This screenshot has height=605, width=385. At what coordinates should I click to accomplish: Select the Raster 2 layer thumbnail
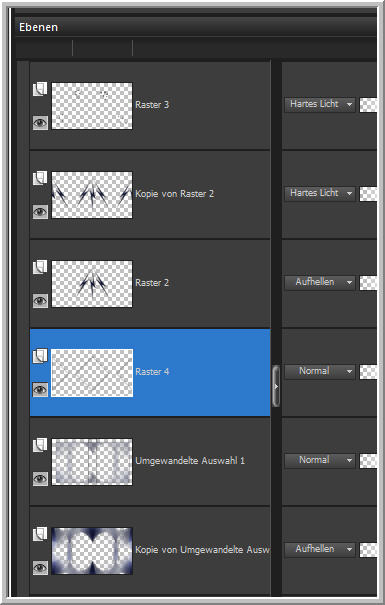[92, 284]
